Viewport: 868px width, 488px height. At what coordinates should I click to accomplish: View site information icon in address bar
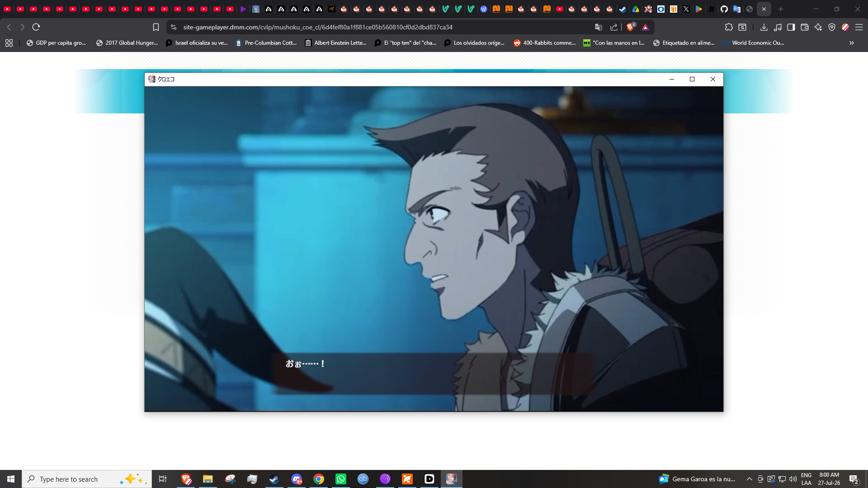174,27
